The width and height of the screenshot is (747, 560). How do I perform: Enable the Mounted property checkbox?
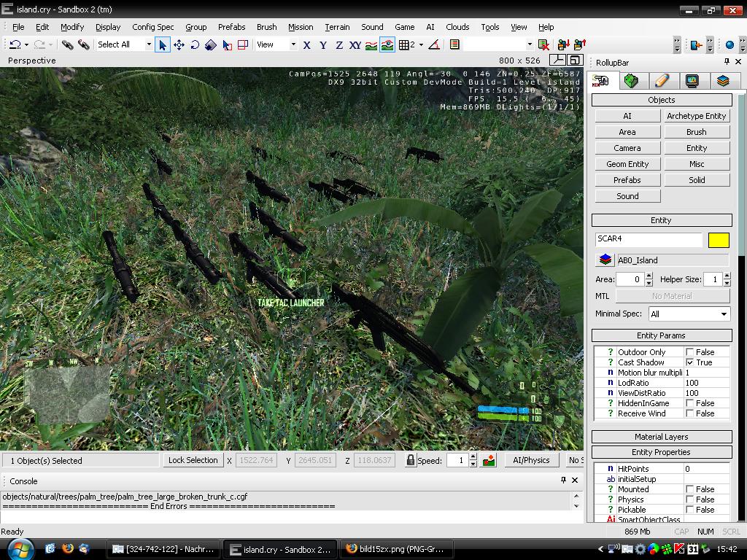(x=689, y=489)
